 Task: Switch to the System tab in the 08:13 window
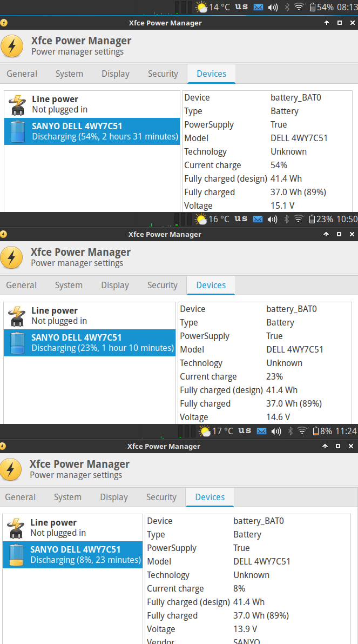69,74
